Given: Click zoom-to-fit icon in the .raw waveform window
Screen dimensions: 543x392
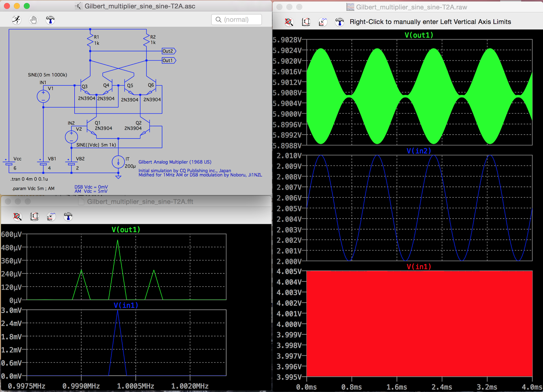Looking at the screenshot, I should click(289, 22).
